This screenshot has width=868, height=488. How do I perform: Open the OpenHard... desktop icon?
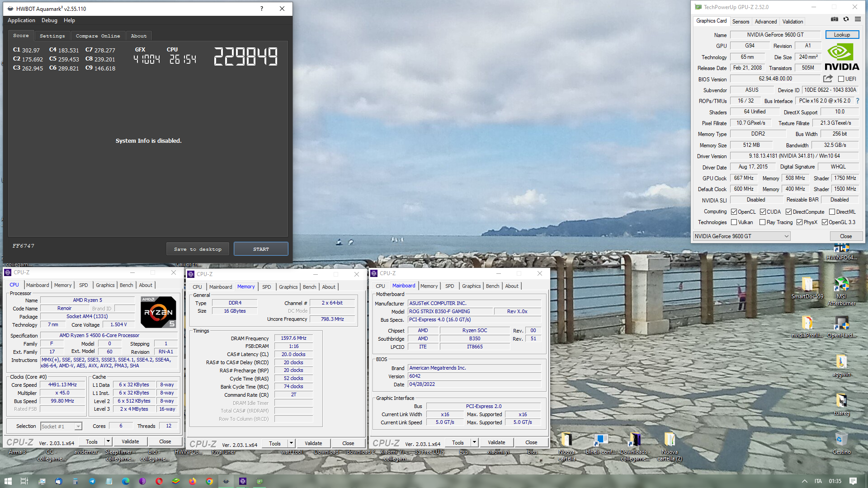841,327
